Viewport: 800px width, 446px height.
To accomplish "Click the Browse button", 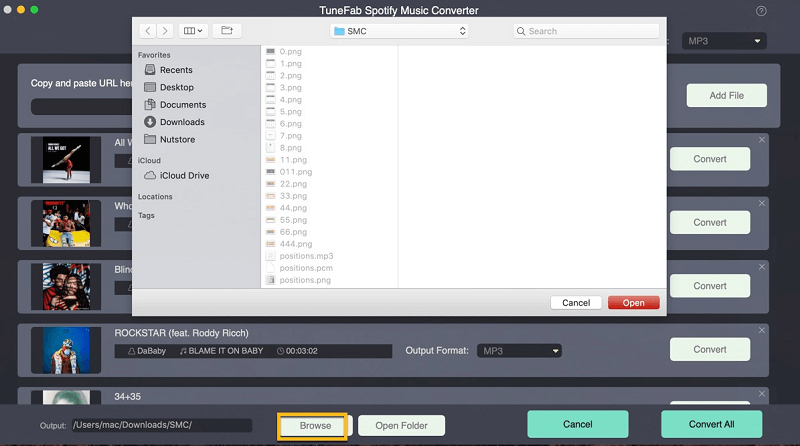I will click(313, 425).
